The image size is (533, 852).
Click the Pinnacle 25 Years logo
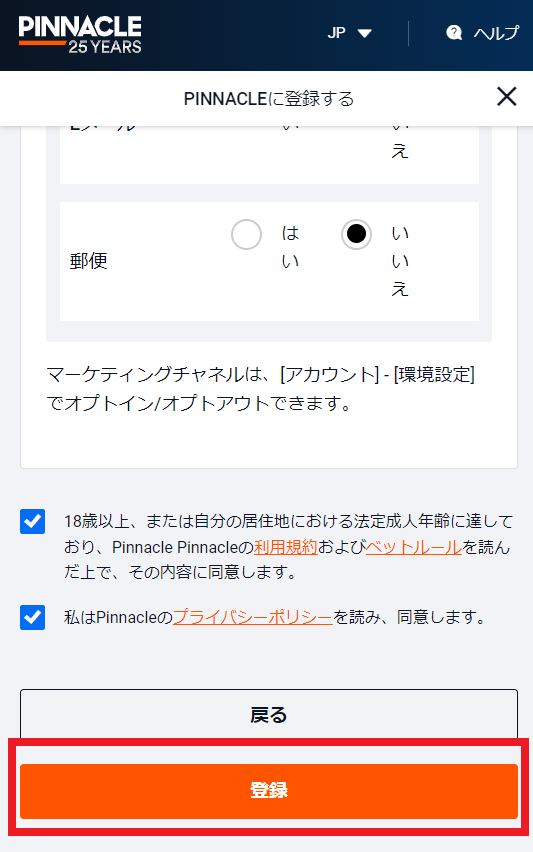(x=80, y=35)
